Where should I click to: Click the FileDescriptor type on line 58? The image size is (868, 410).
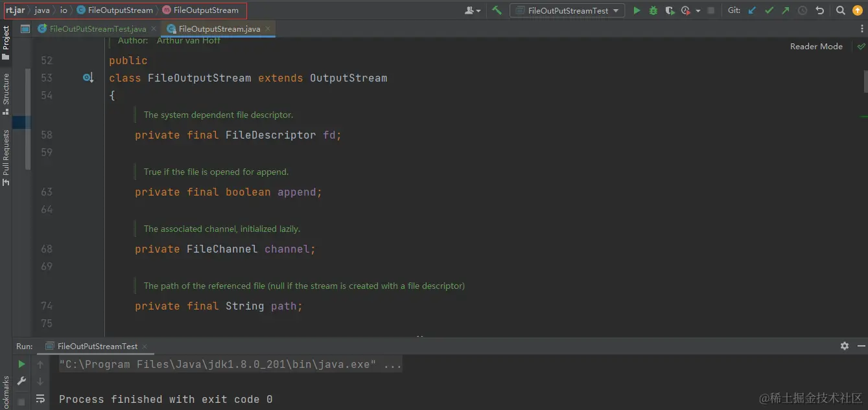(x=270, y=135)
